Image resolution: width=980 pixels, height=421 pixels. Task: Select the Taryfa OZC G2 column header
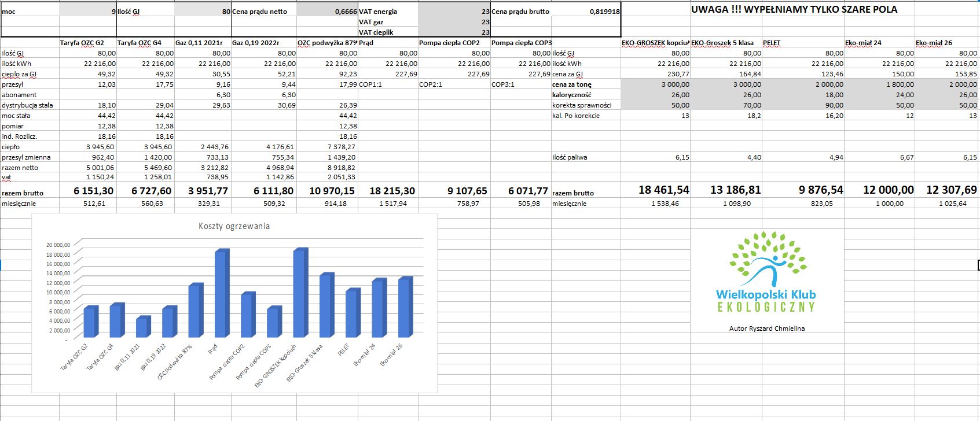(x=88, y=42)
